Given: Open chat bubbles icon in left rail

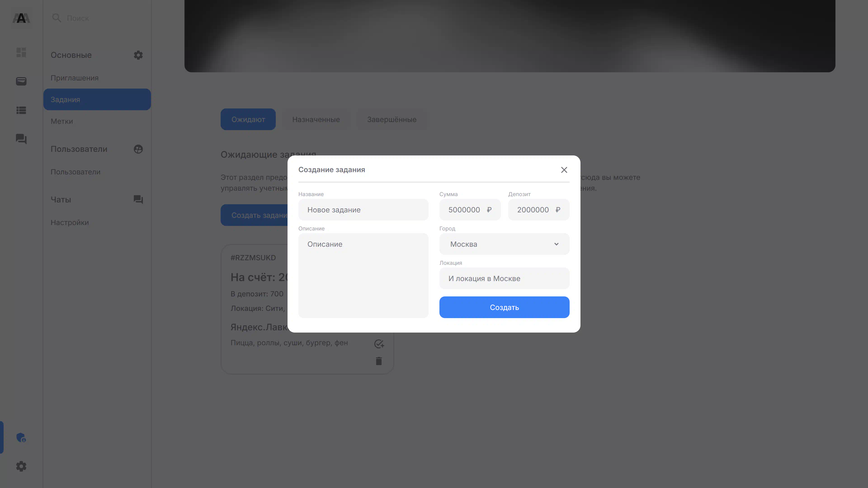Looking at the screenshot, I should pyautogui.click(x=21, y=139).
